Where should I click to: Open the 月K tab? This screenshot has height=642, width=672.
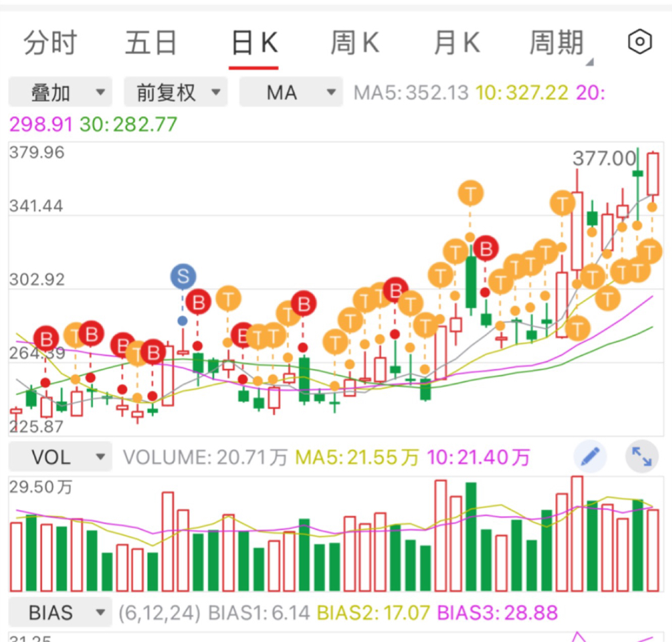coord(456,43)
